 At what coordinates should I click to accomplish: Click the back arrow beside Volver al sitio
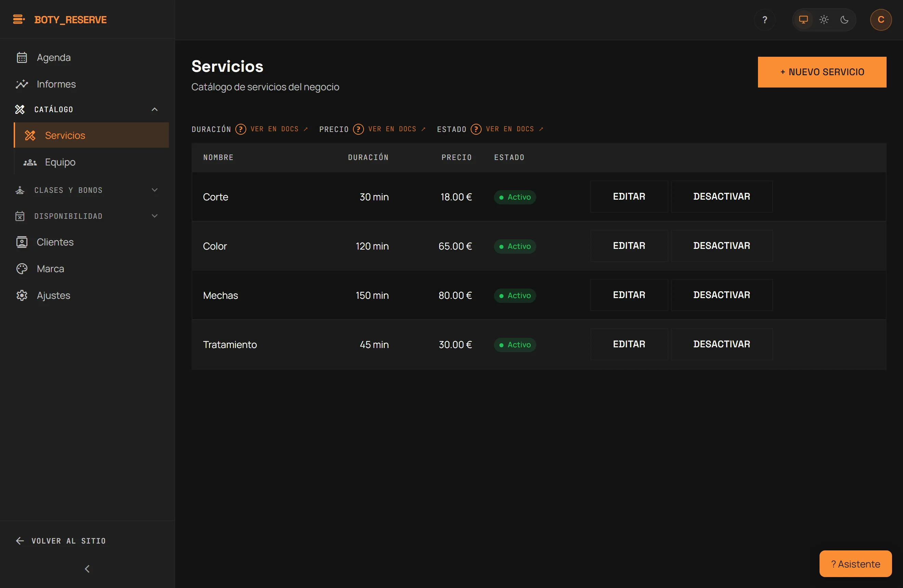coord(20,541)
